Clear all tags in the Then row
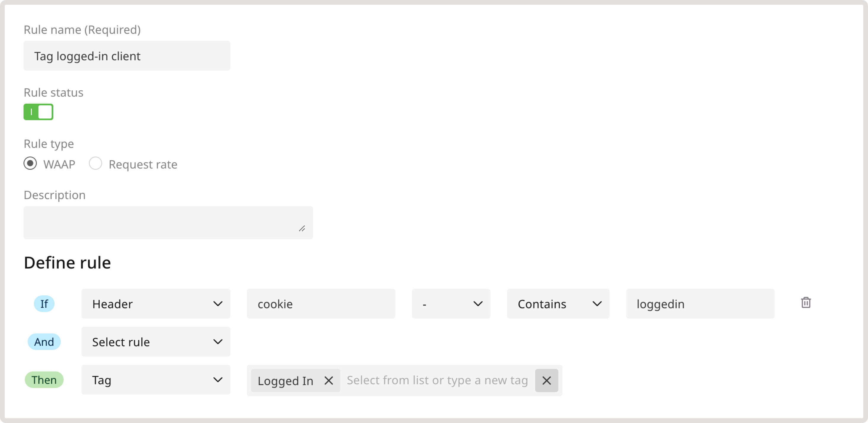This screenshot has width=868, height=423. pos(546,381)
